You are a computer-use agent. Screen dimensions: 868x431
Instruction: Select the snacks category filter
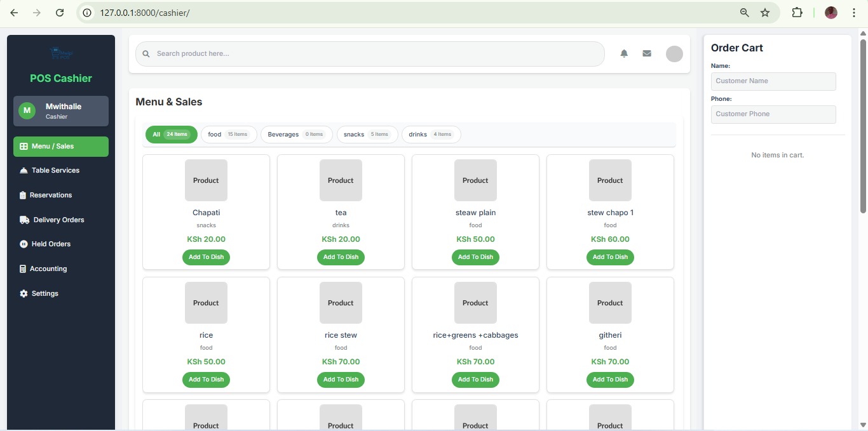tap(367, 135)
